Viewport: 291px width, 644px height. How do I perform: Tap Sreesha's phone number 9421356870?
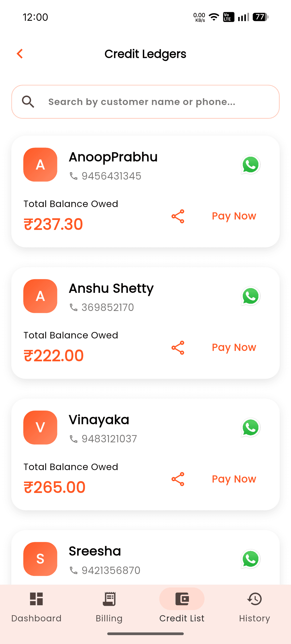point(111,570)
